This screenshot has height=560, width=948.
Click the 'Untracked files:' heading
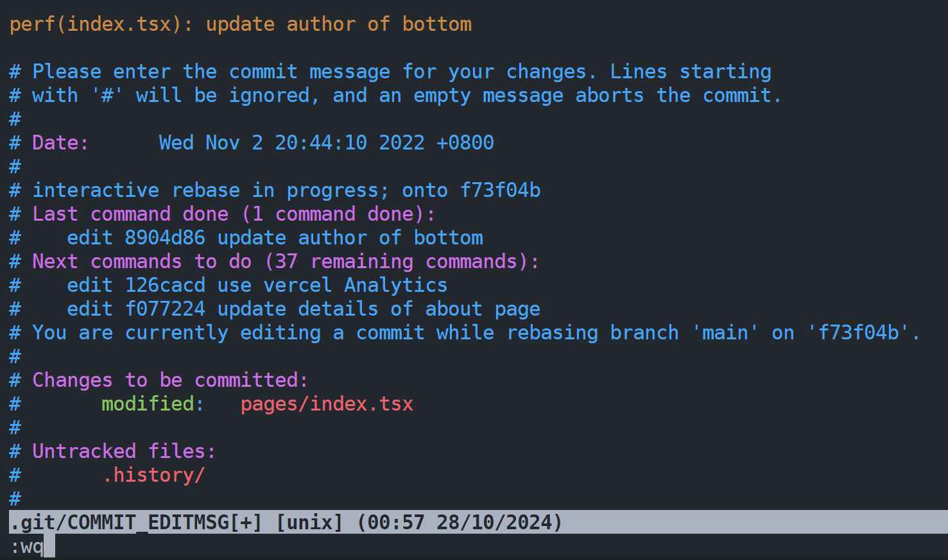[x=124, y=452]
